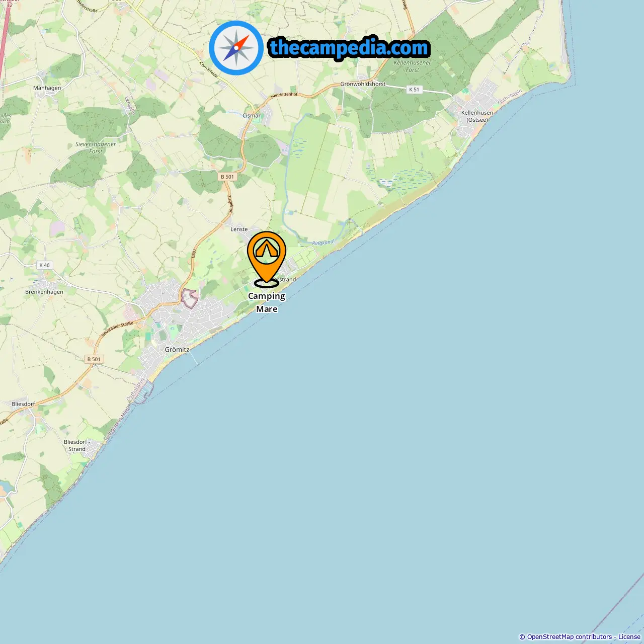644x644 pixels.
Task: Click the K 46 road shield
Action: coord(44,265)
